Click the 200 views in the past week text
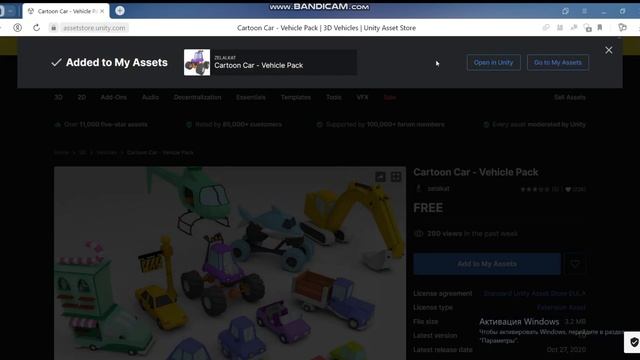 (x=472, y=234)
